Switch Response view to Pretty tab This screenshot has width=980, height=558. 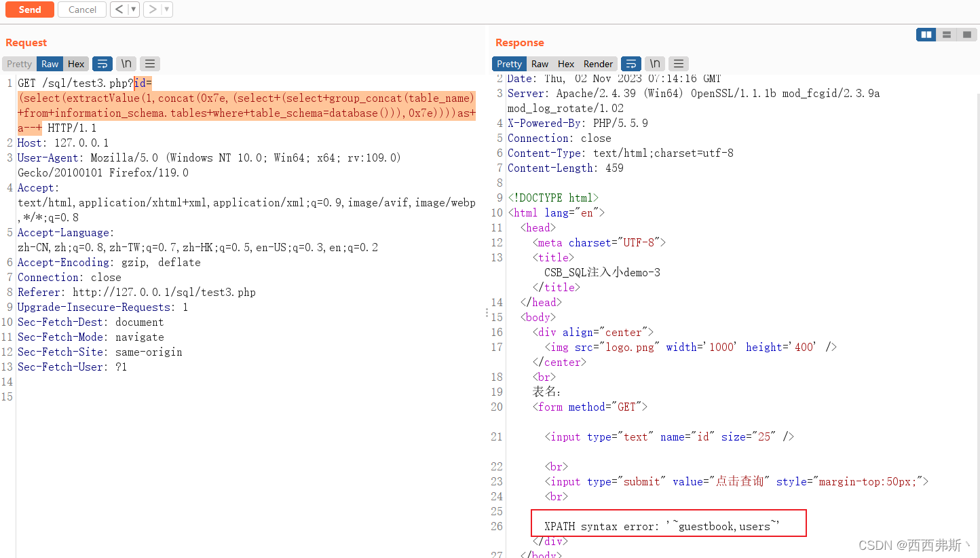coord(510,64)
